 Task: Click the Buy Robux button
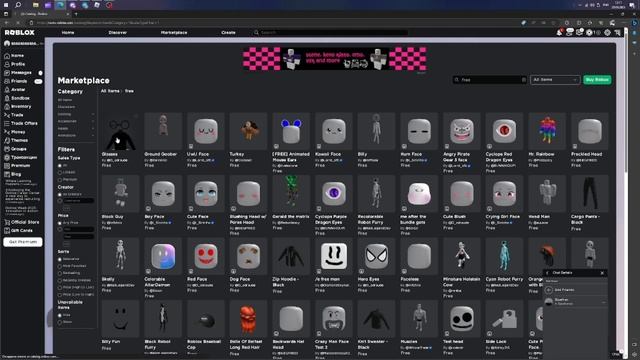[597, 80]
